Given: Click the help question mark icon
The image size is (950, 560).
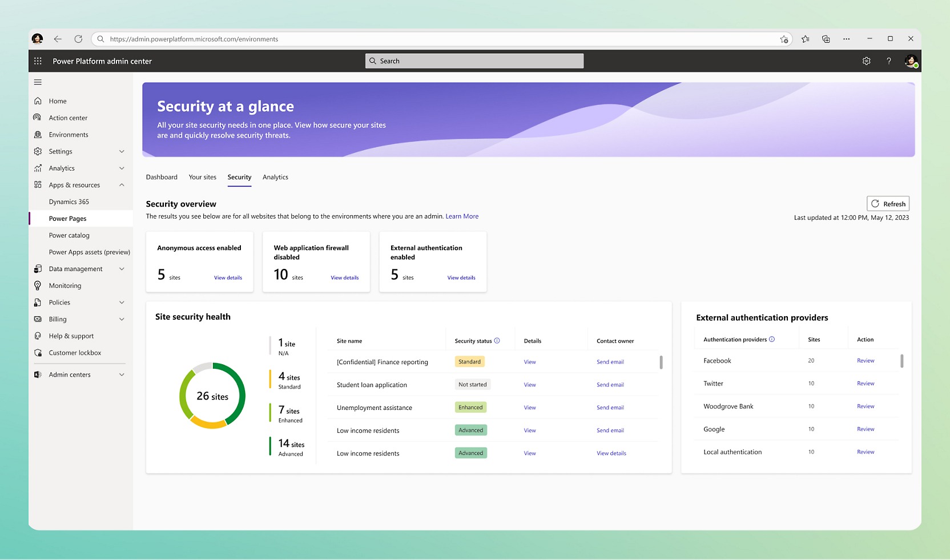Looking at the screenshot, I should tap(888, 61).
